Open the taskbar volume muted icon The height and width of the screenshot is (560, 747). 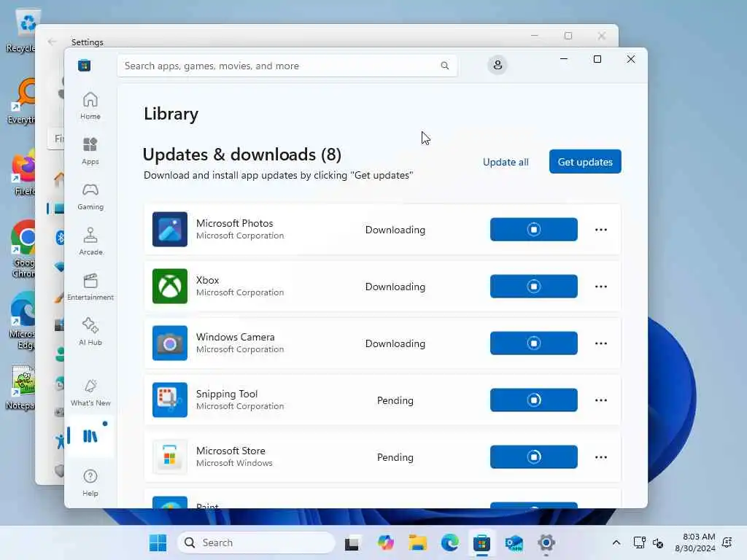(x=658, y=542)
